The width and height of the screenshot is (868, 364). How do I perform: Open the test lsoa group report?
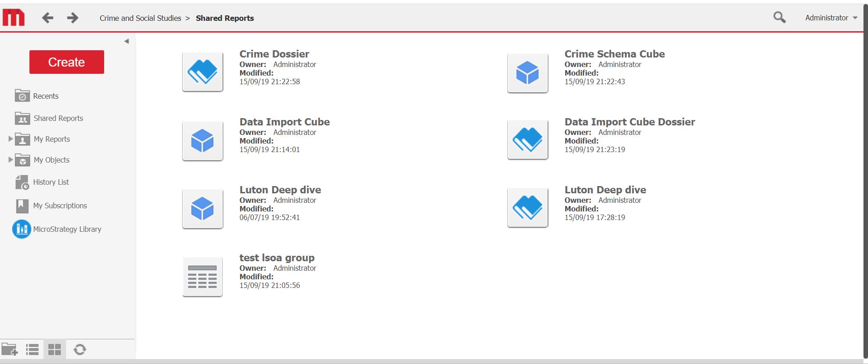pos(277,258)
